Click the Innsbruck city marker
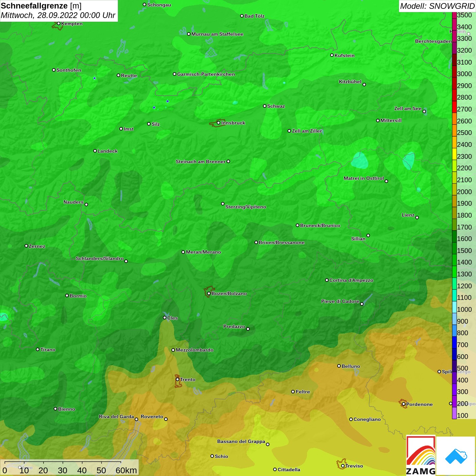 tap(218, 123)
